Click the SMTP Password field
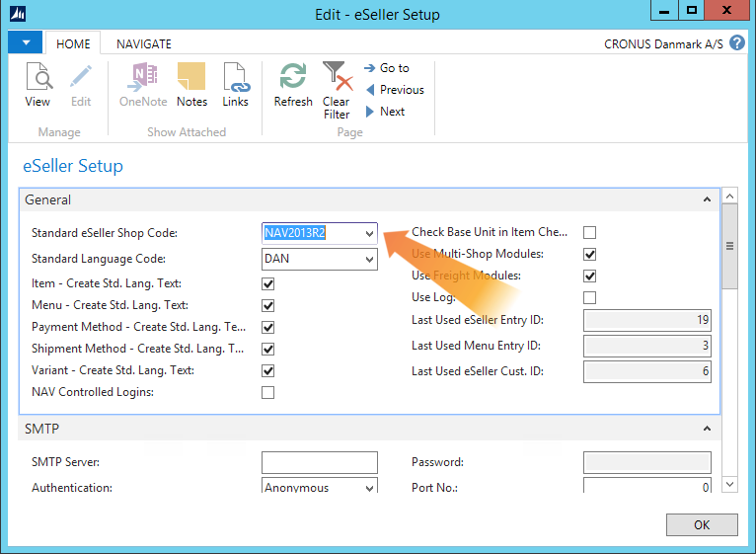The height and width of the screenshot is (554, 756). [x=647, y=462]
